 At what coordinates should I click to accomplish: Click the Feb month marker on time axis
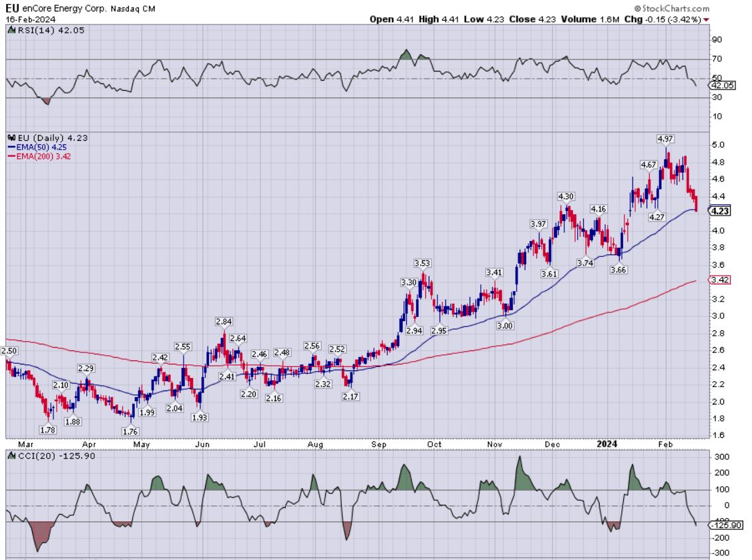click(665, 445)
